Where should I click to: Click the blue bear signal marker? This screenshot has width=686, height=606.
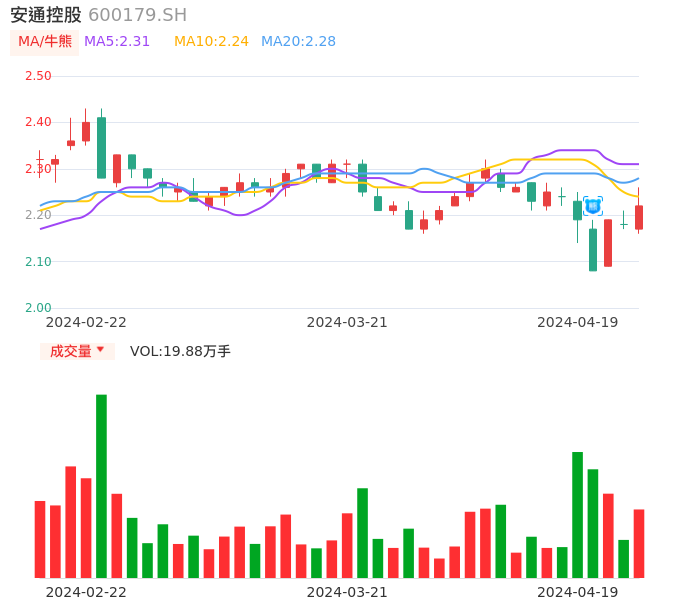[x=593, y=206]
